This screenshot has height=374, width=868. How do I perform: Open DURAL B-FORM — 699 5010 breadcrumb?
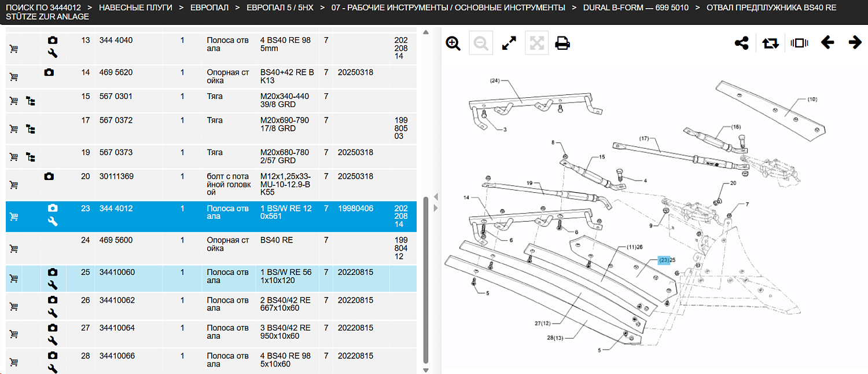(636, 8)
